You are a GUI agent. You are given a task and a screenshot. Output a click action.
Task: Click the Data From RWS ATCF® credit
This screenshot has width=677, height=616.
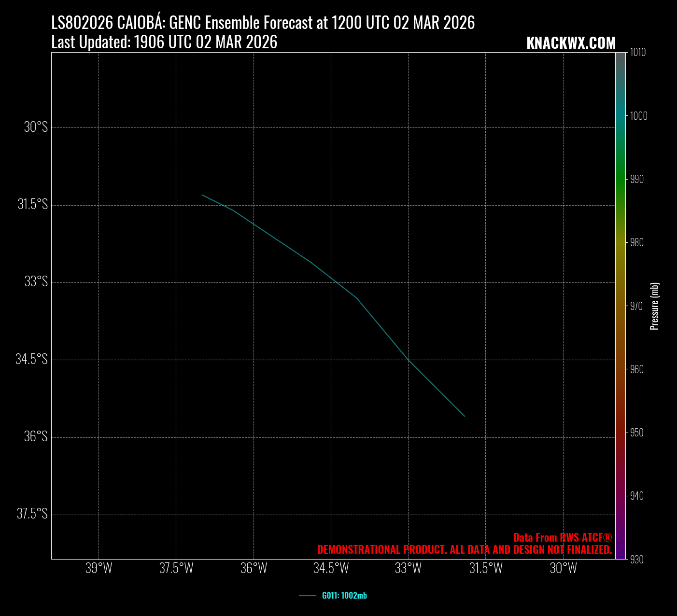click(562, 538)
